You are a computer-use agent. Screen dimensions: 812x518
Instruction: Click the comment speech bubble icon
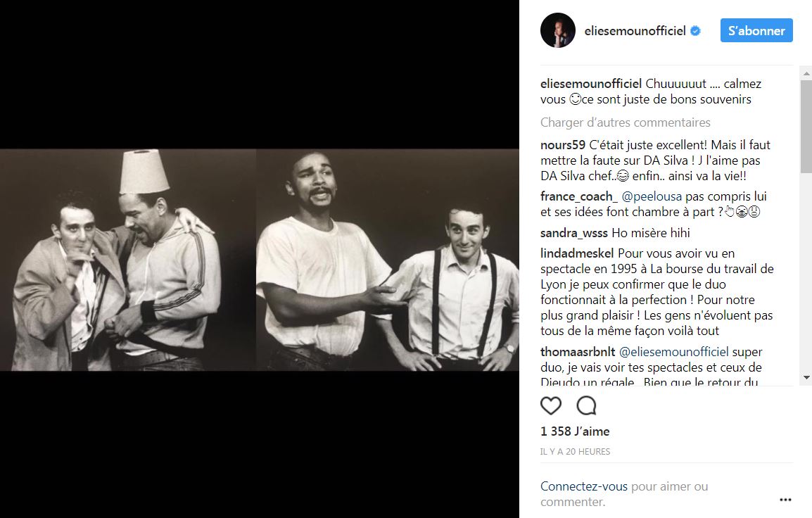tap(586, 405)
